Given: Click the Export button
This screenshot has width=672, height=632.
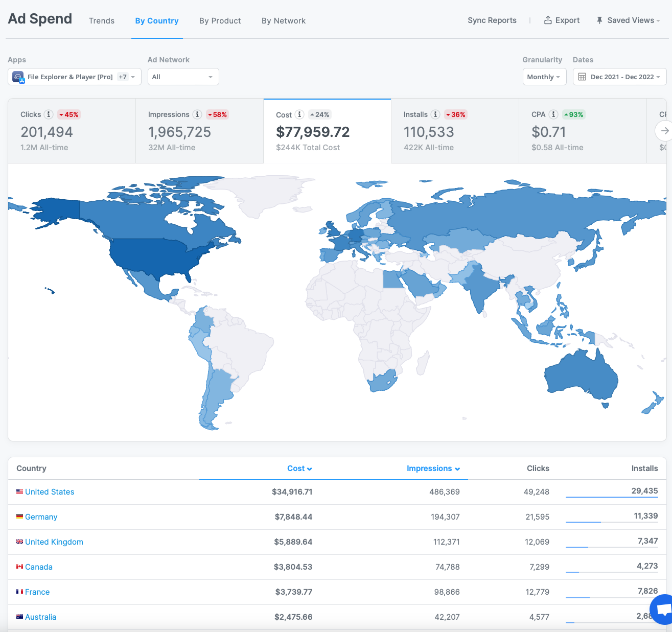Looking at the screenshot, I should (x=562, y=20).
